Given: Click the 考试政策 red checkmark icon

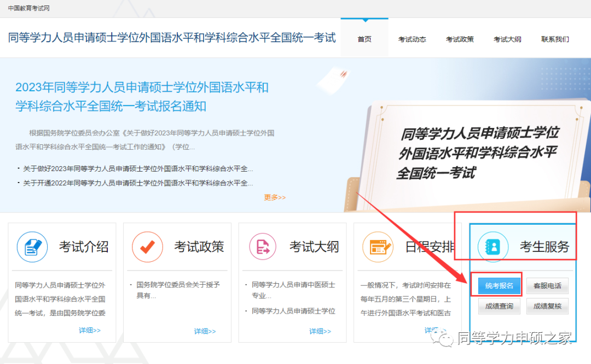Looking at the screenshot, I should (x=147, y=247).
